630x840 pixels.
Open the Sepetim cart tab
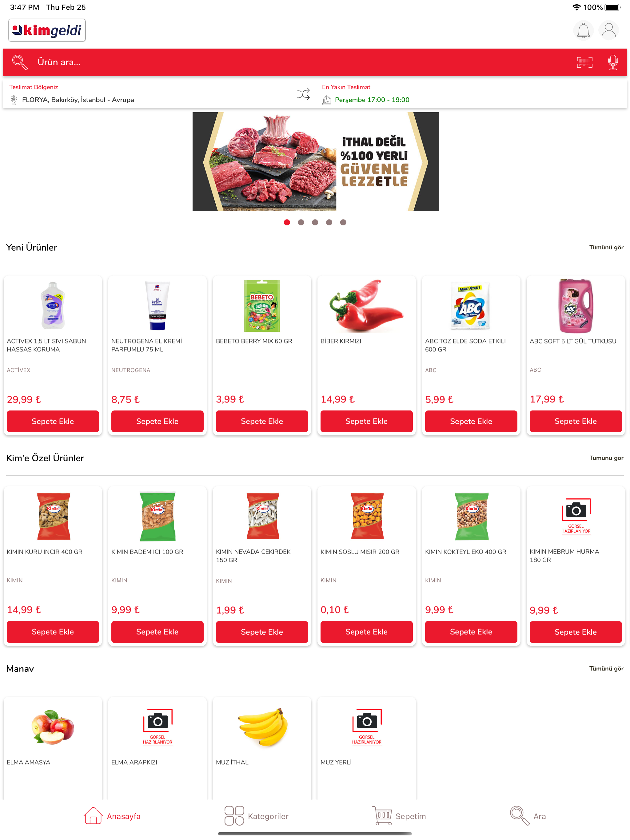pos(399,816)
